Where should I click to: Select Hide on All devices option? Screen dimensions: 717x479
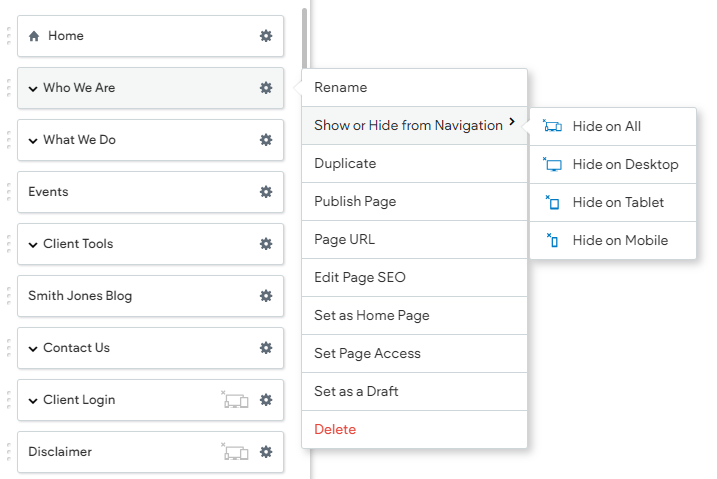click(x=613, y=126)
